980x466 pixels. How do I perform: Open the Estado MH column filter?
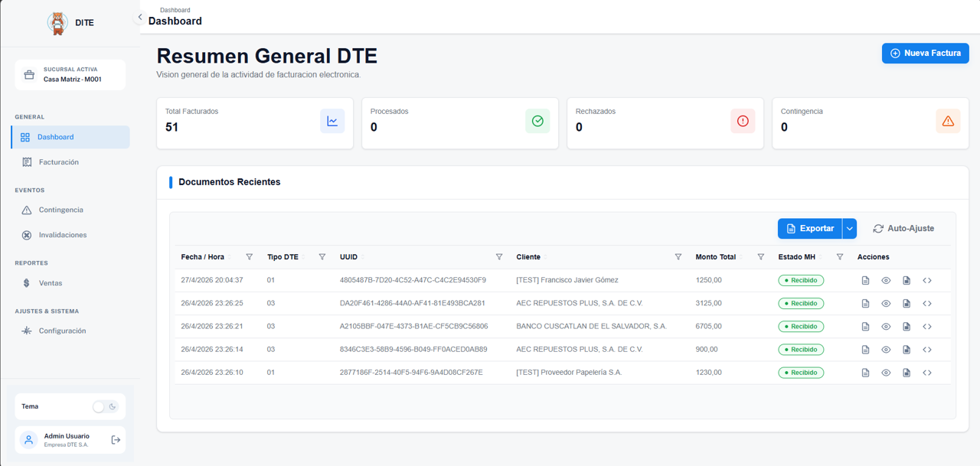[840, 257]
